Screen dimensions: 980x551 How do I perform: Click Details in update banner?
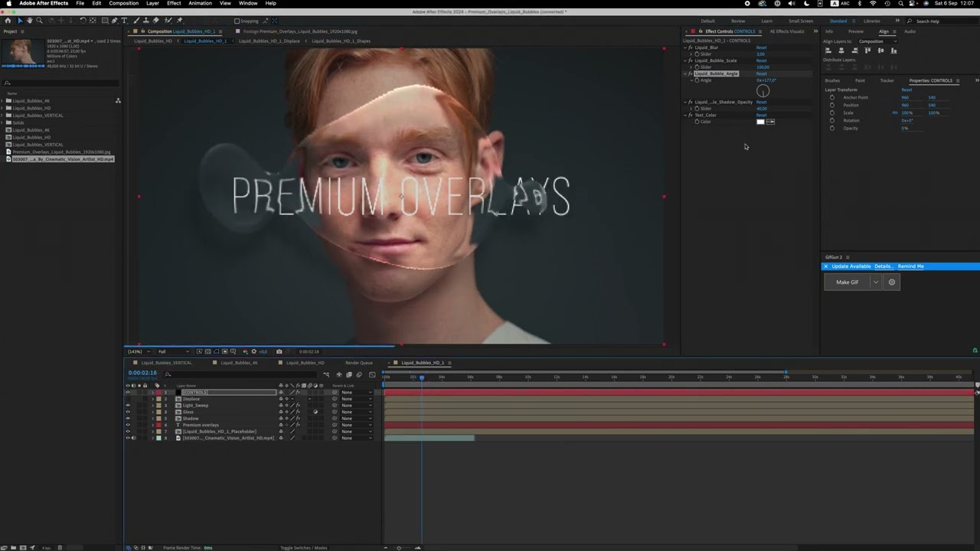pyautogui.click(x=883, y=266)
